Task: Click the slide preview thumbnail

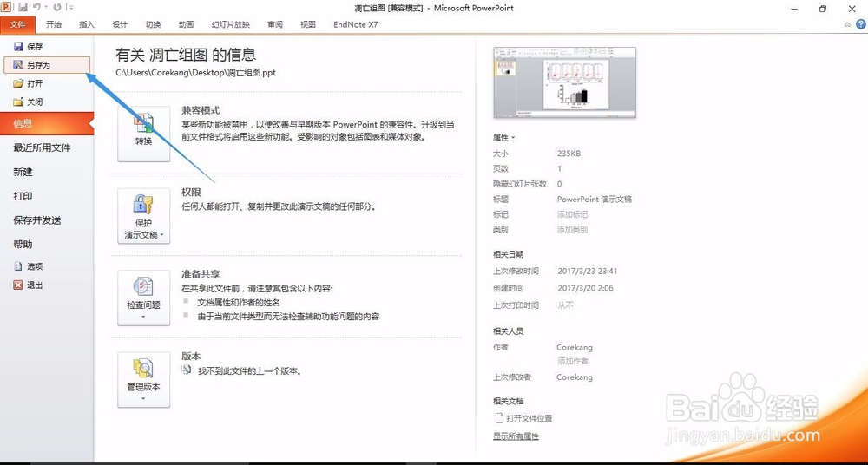Action: tap(564, 82)
